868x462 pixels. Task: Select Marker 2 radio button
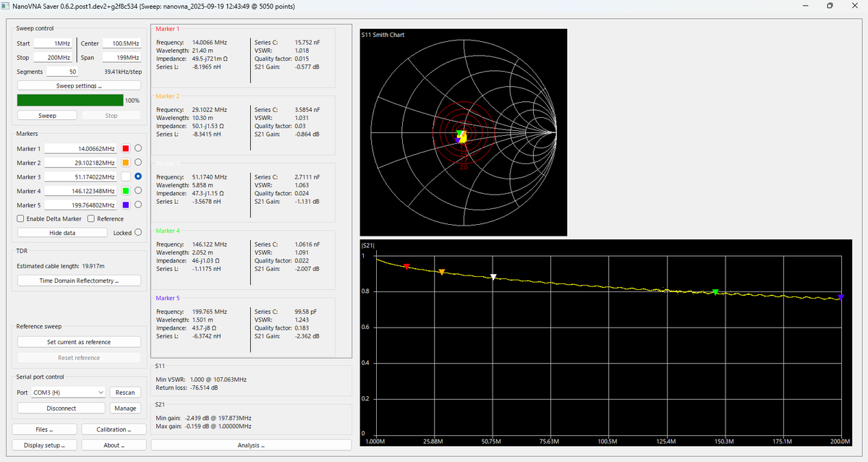coord(138,163)
